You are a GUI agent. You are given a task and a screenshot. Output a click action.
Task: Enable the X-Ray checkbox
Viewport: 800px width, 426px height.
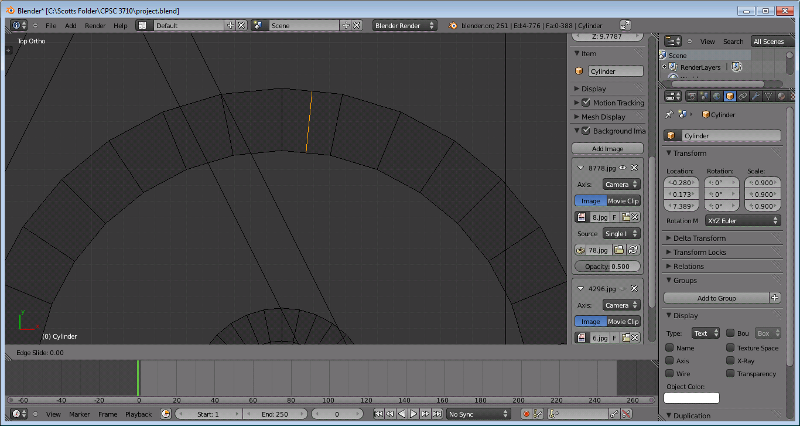tap(730, 361)
